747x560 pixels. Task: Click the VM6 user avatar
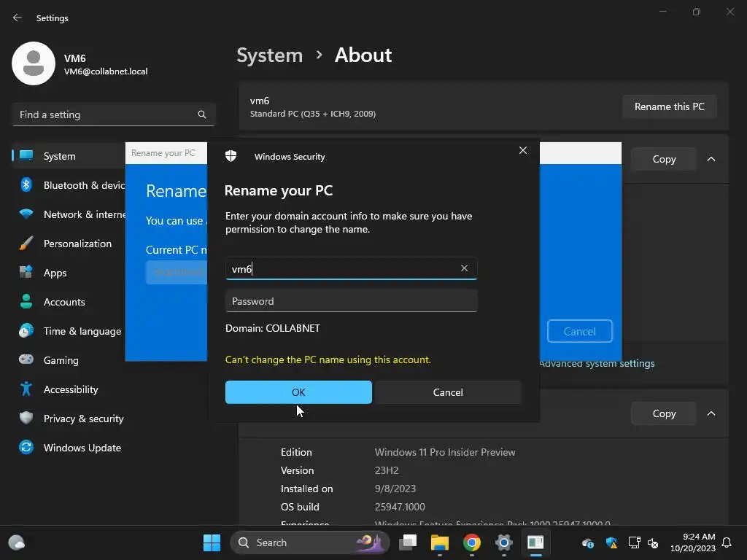tap(34, 63)
